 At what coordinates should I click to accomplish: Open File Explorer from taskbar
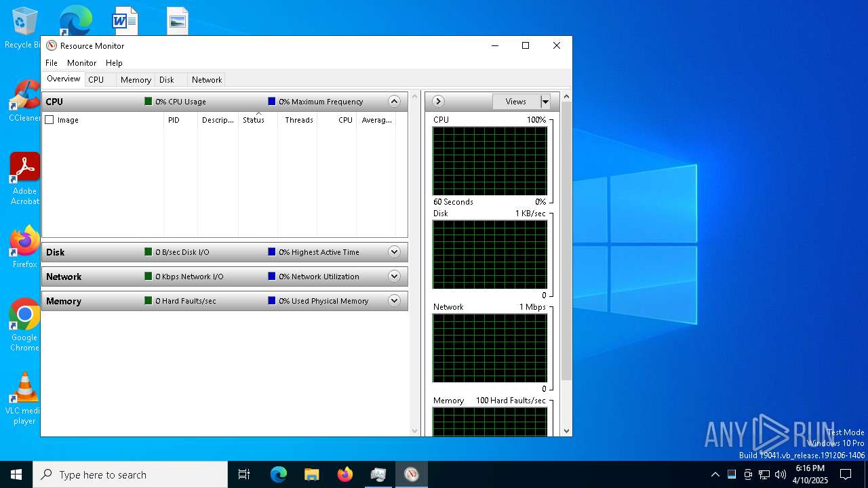tap(312, 474)
